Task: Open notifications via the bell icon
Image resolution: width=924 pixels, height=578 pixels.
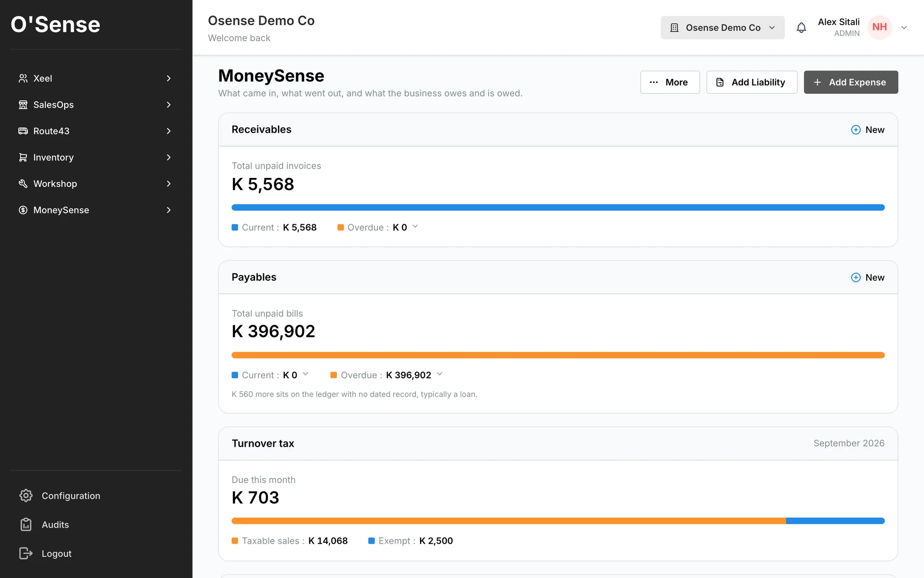Action: pos(801,28)
